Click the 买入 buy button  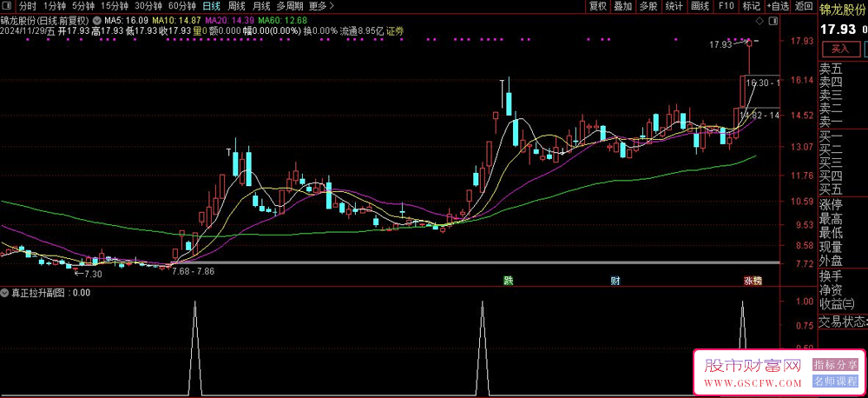(839, 49)
